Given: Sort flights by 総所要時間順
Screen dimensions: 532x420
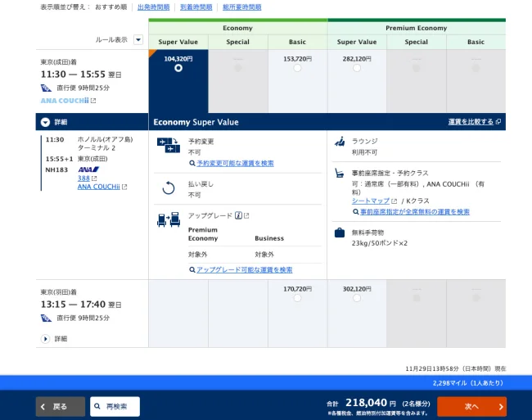Looking at the screenshot, I should (x=241, y=7).
